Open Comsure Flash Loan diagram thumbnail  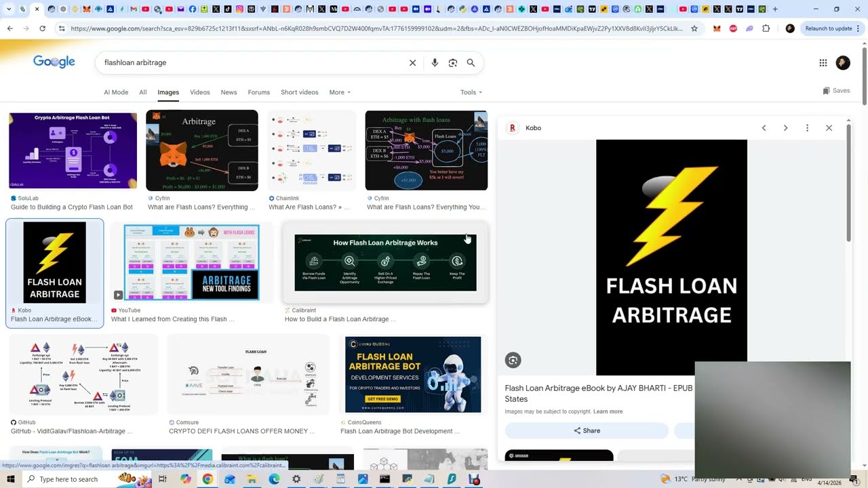pos(248,375)
